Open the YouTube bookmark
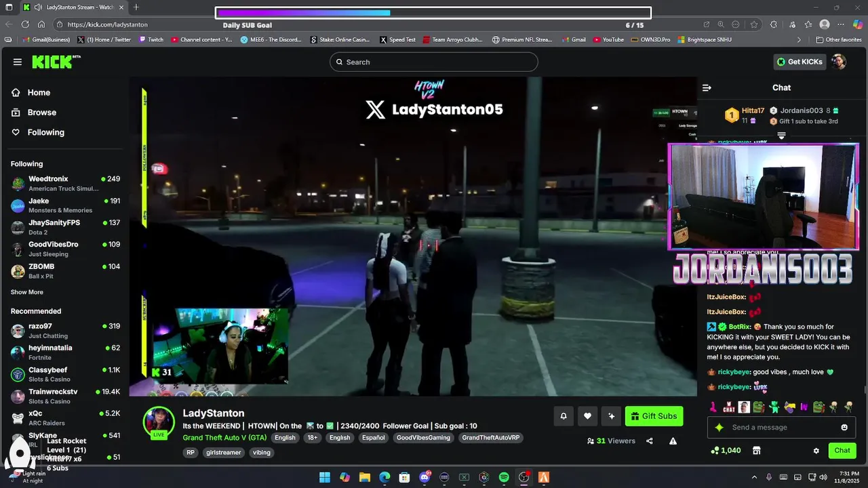The image size is (868, 488). tap(608, 39)
